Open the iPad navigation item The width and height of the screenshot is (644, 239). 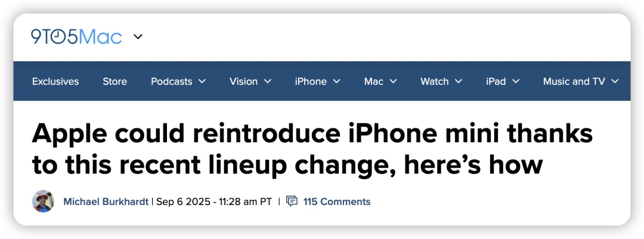tap(496, 81)
